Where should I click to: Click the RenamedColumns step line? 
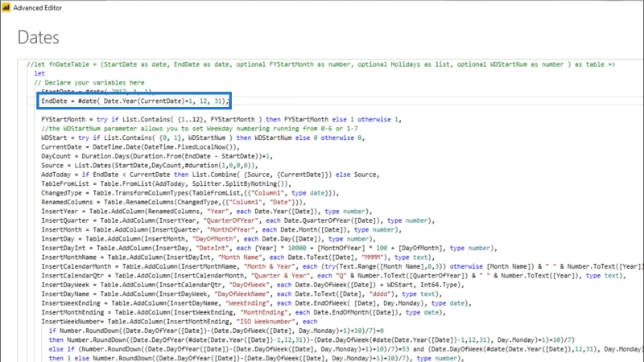[x=173, y=203]
